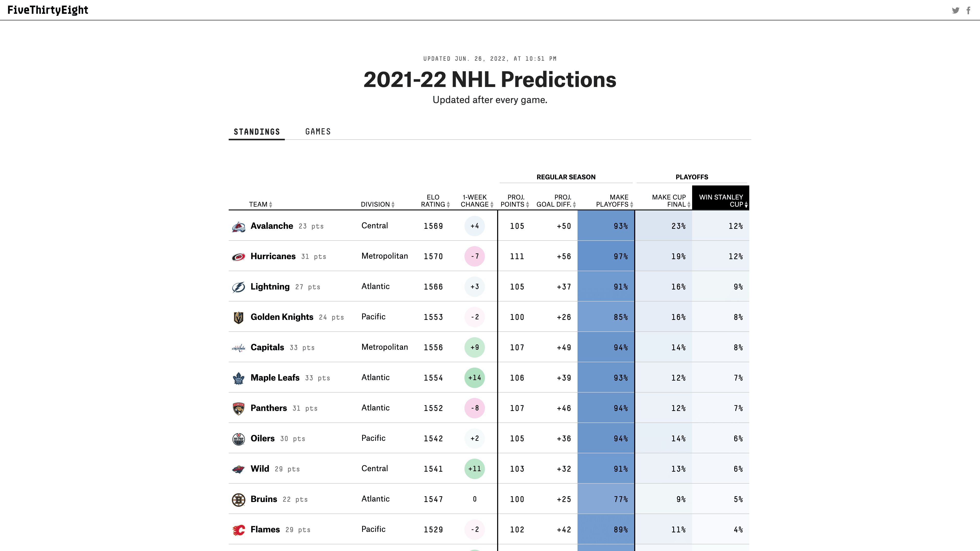Click the Panthers 1-week change badge

click(x=474, y=408)
